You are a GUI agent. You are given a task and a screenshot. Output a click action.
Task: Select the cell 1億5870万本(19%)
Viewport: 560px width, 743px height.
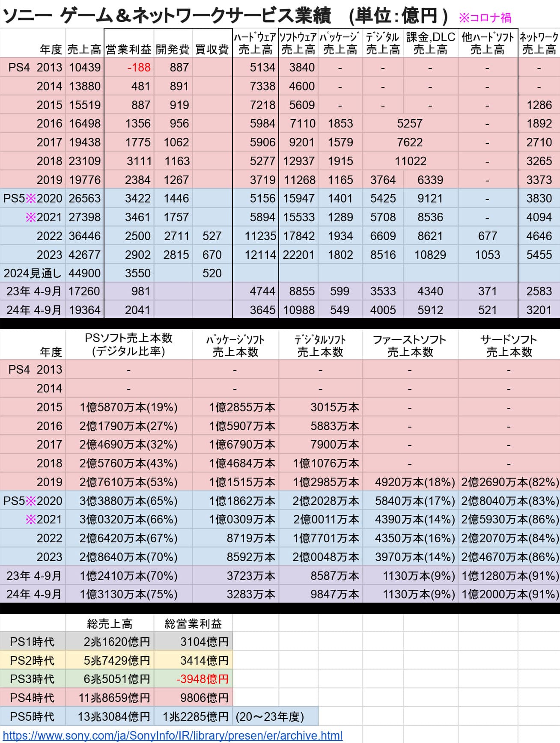point(128,407)
